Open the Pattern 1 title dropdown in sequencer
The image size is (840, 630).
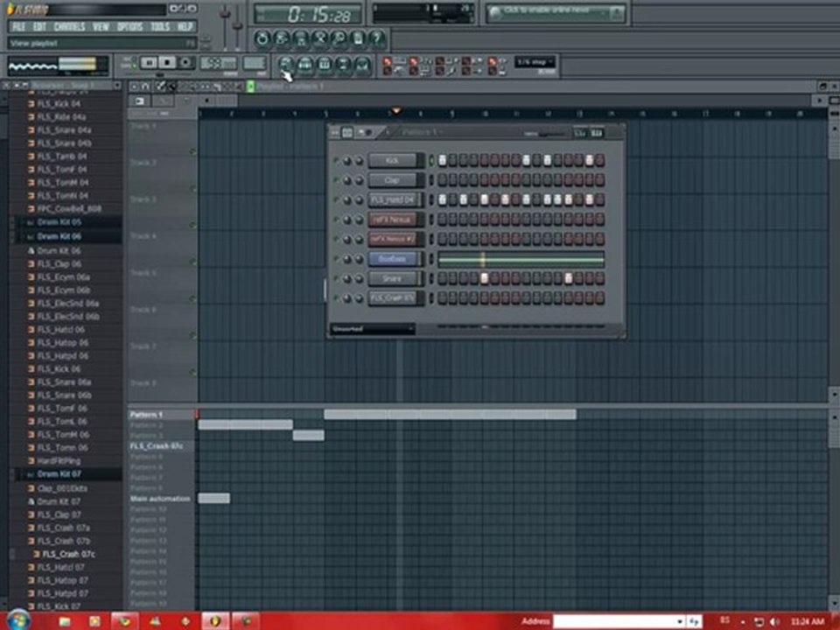click(423, 132)
